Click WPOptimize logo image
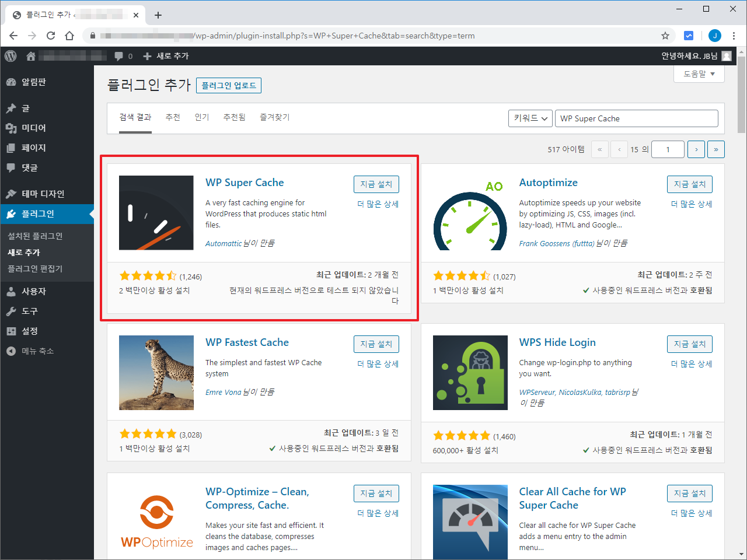 [156, 522]
